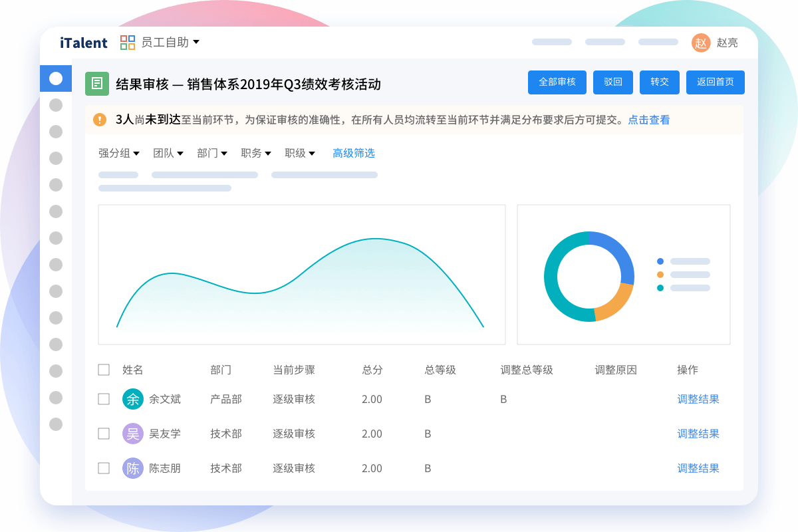The image size is (798, 532).
Task: Click the green document icon beside 结果审核 title
Action: pos(97,82)
